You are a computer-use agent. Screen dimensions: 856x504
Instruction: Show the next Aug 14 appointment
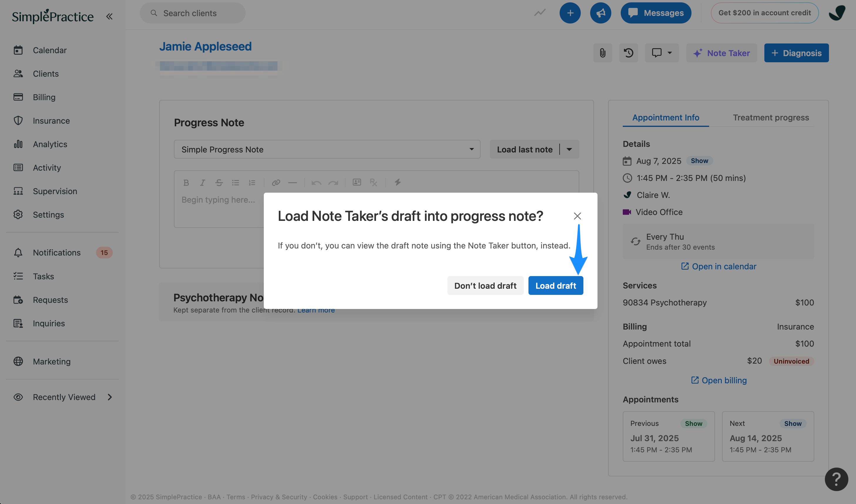[x=793, y=424]
